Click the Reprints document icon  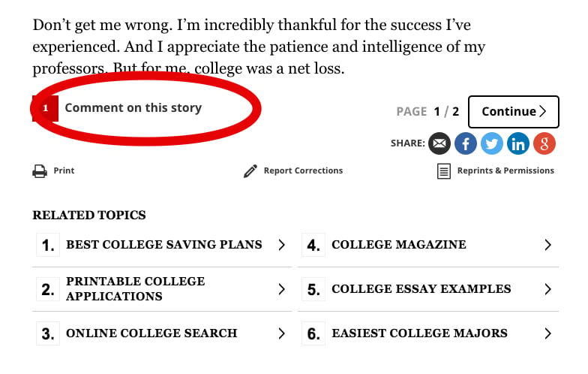pyautogui.click(x=444, y=171)
